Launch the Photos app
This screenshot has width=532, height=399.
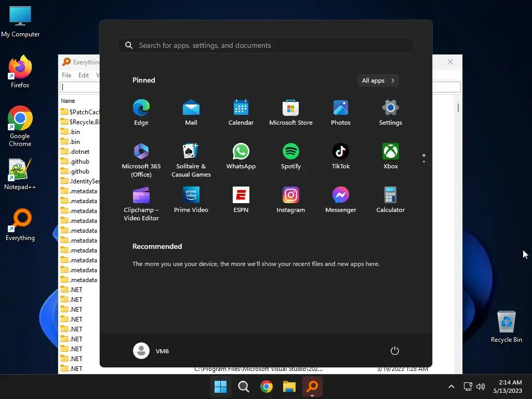[341, 113]
